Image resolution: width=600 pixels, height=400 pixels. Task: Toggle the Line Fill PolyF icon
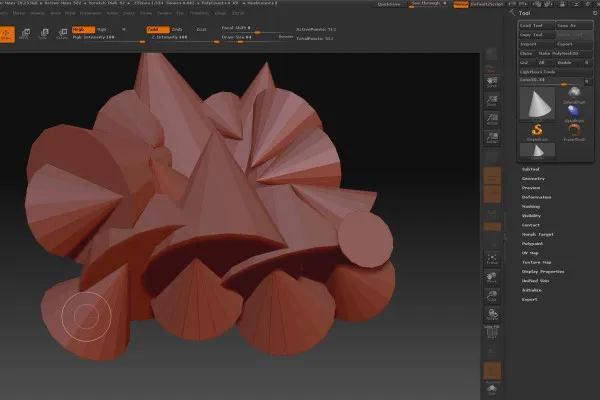pyautogui.click(x=492, y=332)
